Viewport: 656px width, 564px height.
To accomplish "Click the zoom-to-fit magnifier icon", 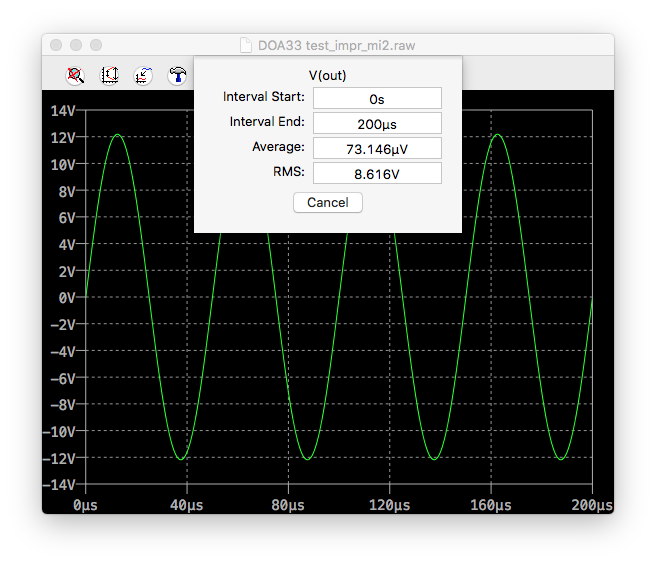I will tap(75, 76).
